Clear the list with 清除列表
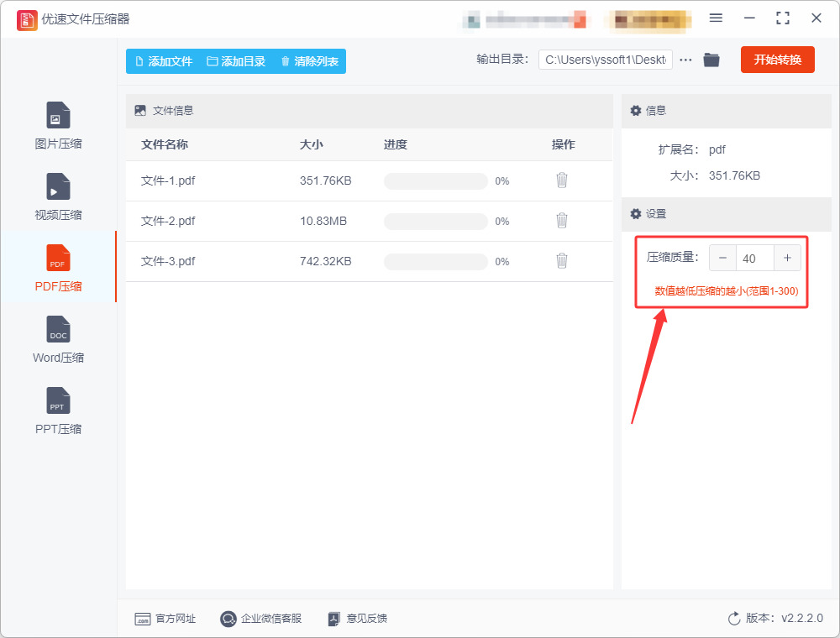840x638 pixels. (x=310, y=61)
